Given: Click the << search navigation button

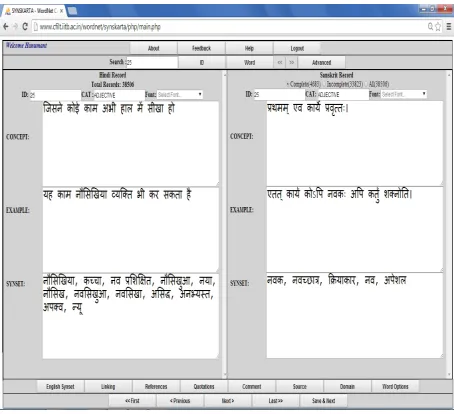Looking at the screenshot, I should (x=280, y=62).
